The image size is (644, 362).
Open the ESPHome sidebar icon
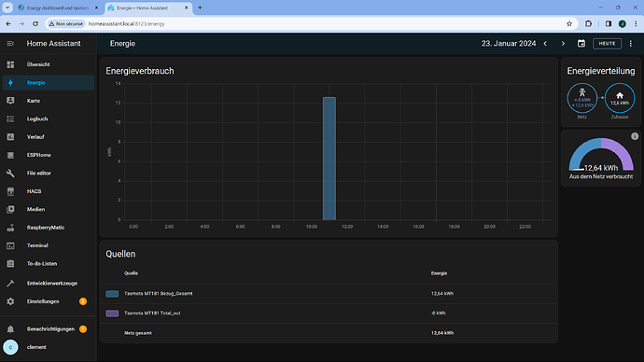pyautogui.click(x=10, y=155)
